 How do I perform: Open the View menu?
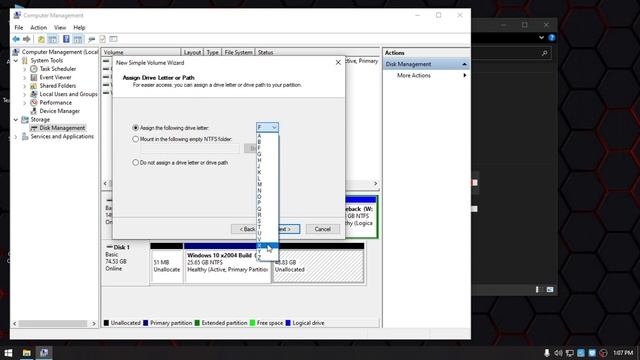point(60,27)
